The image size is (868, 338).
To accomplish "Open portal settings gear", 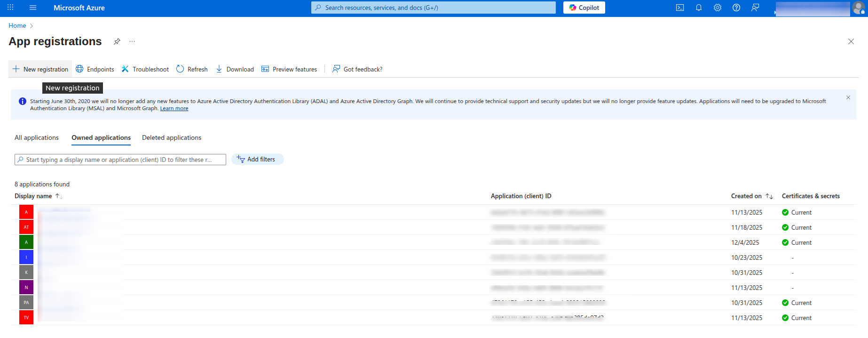I will 718,8.
